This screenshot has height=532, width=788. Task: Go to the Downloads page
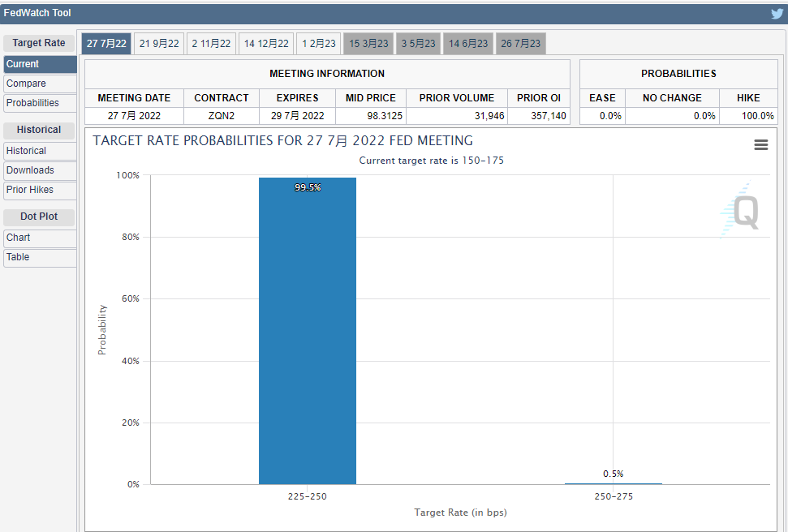pos(40,170)
